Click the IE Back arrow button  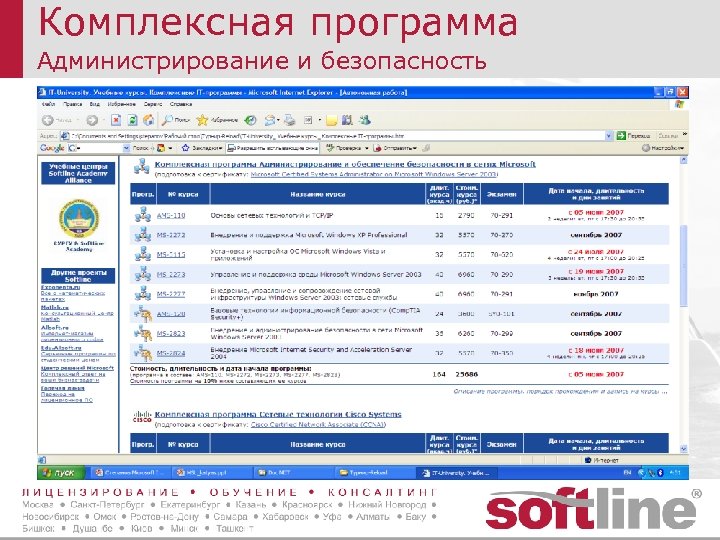47,120
